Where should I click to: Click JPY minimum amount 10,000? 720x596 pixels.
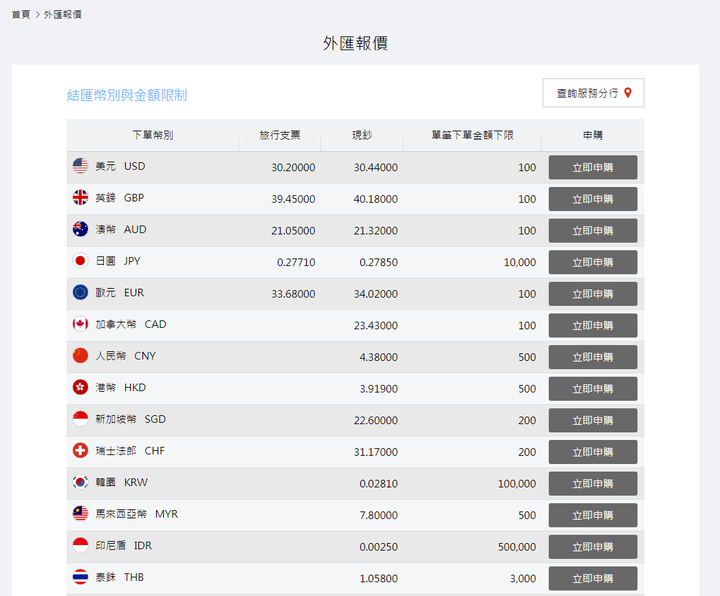click(x=520, y=263)
